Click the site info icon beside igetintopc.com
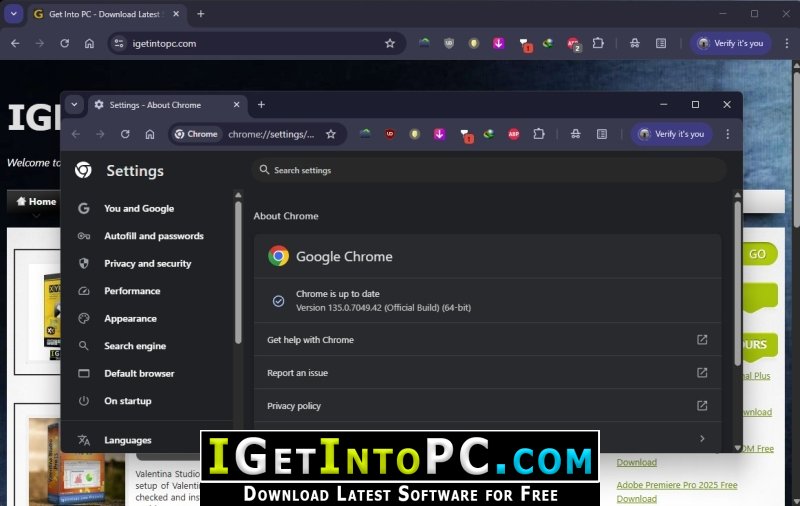 tap(119, 43)
